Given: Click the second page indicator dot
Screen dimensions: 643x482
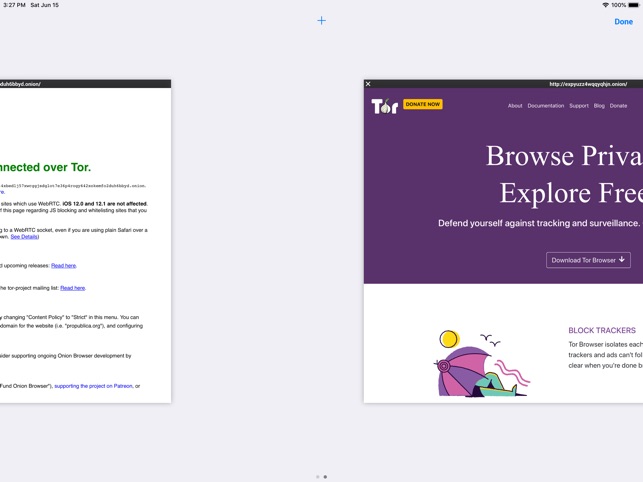Looking at the screenshot, I should coord(325,477).
